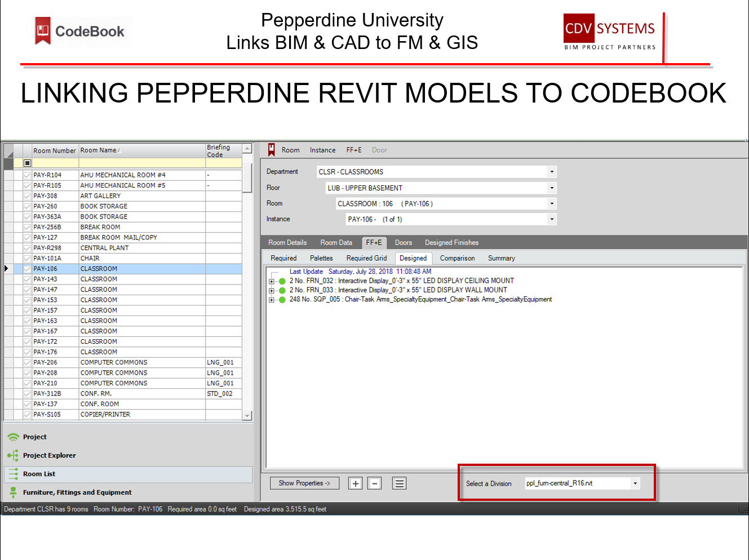Click the minus button to collapse all
This screenshot has height=560, width=749.
click(x=375, y=483)
